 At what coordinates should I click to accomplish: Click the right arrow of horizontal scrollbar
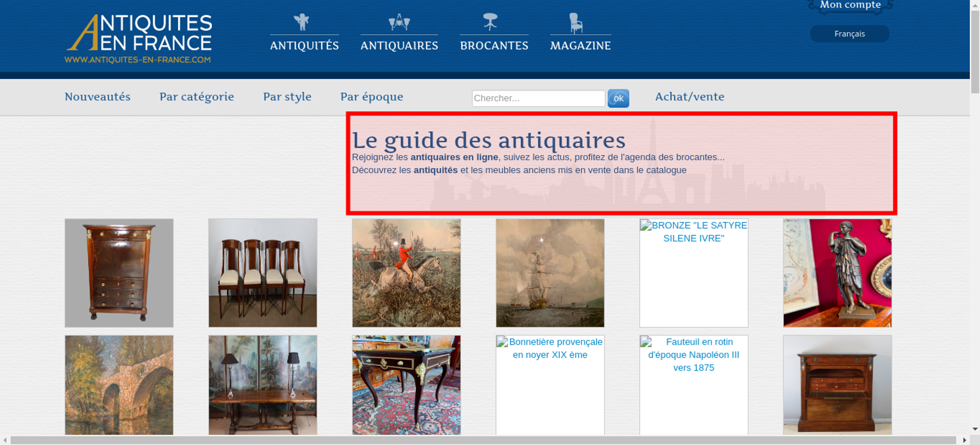[x=964, y=440]
